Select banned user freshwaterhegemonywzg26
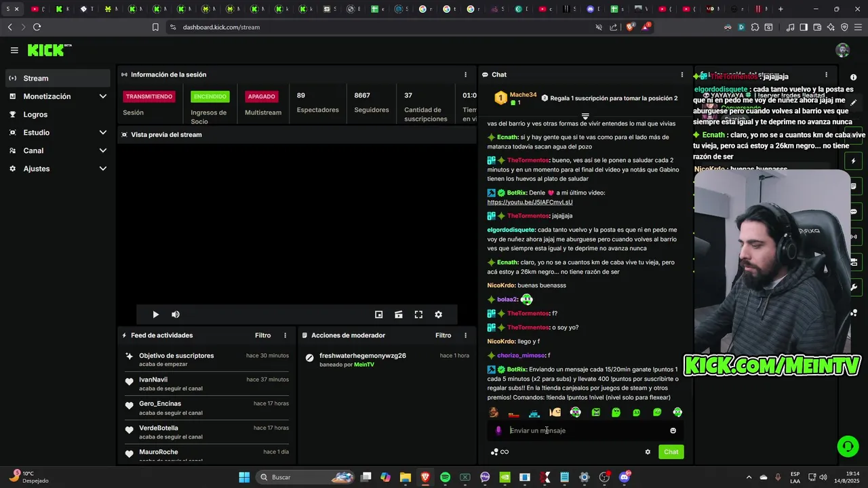The image size is (868, 488). click(363, 356)
